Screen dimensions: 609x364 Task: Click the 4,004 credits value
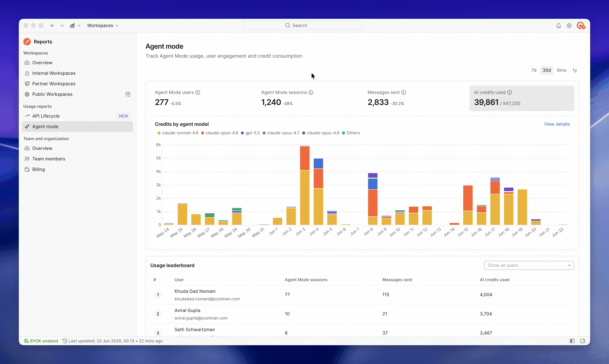click(x=486, y=295)
